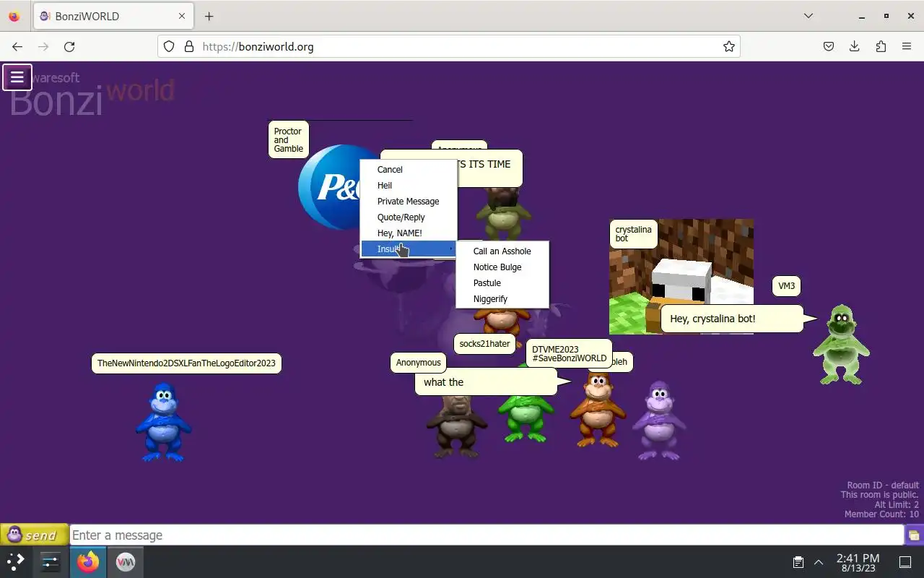924x578 pixels.
Task: Open a new browser tab
Action: (209, 16)
